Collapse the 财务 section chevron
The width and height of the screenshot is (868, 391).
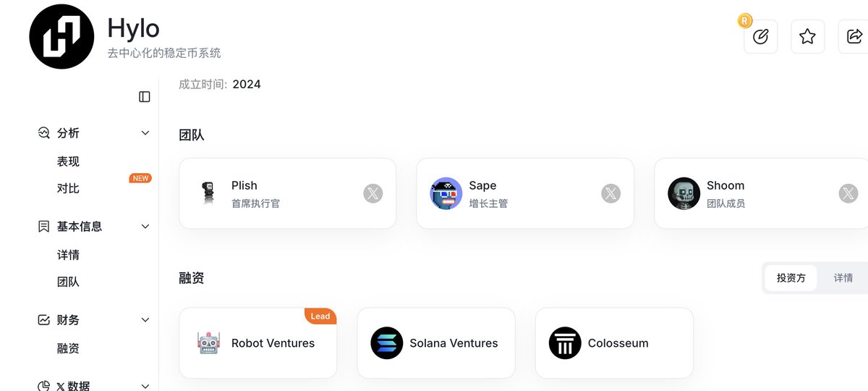(145, 320)
